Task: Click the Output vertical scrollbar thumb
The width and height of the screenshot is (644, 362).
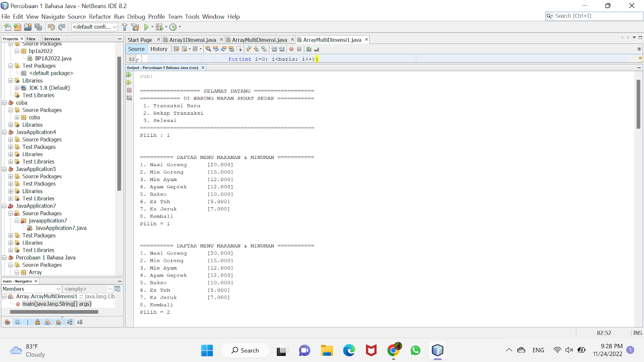Action: 638,104
